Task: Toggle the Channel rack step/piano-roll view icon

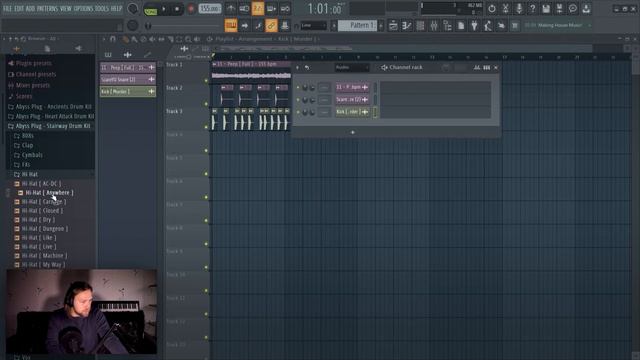Action: point(487,68)
